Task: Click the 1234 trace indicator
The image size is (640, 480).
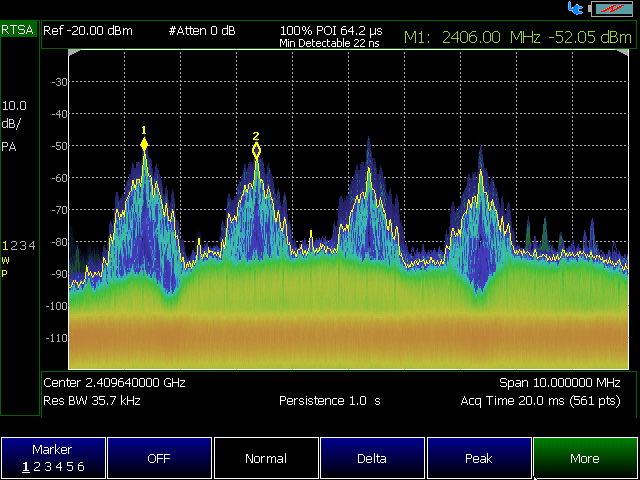Action: click(19, 246)
